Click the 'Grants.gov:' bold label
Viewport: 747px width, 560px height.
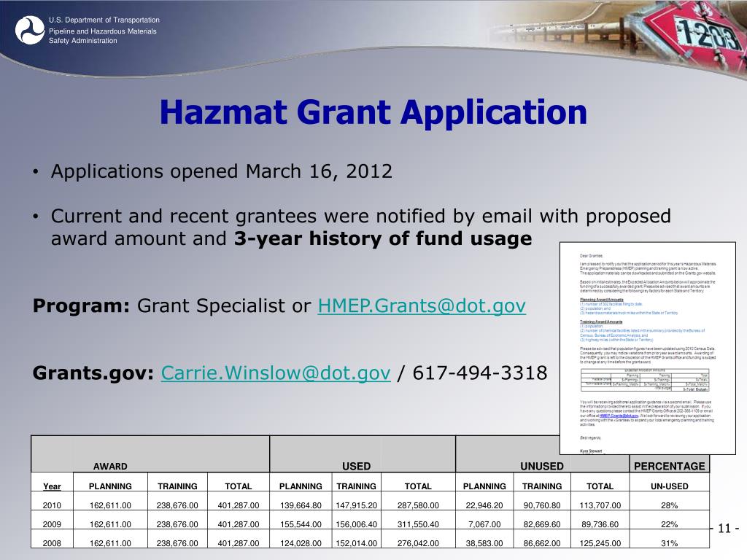93,373
